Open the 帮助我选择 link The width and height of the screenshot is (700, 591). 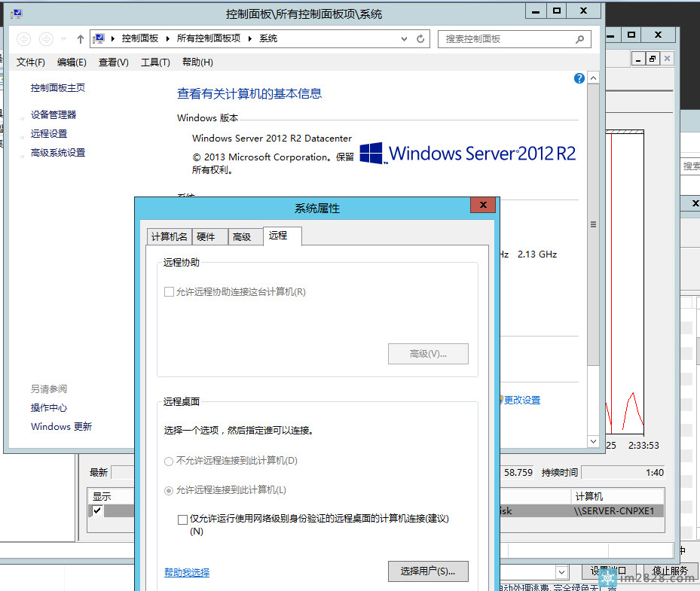pos(187,573)
